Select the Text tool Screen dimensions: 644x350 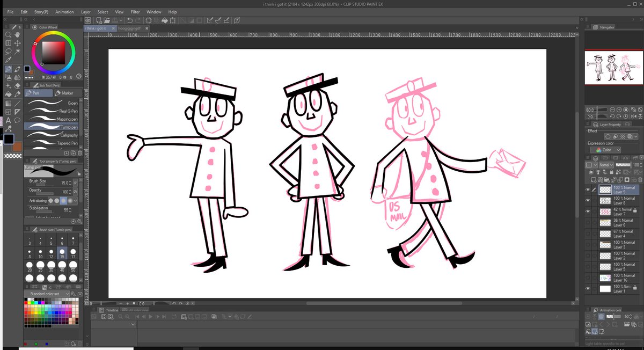(x=8, y=120)
